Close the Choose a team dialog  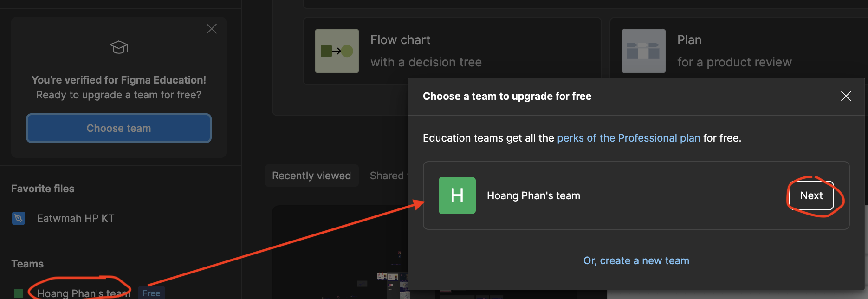coord(846,96)
